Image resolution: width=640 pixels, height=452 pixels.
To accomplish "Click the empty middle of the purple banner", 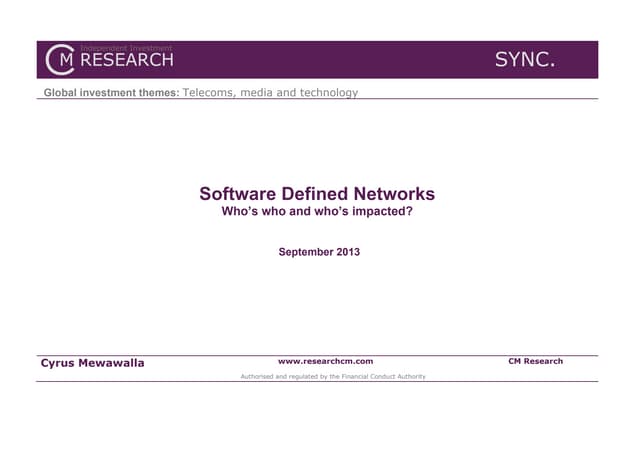I will [x=330, y=60].
